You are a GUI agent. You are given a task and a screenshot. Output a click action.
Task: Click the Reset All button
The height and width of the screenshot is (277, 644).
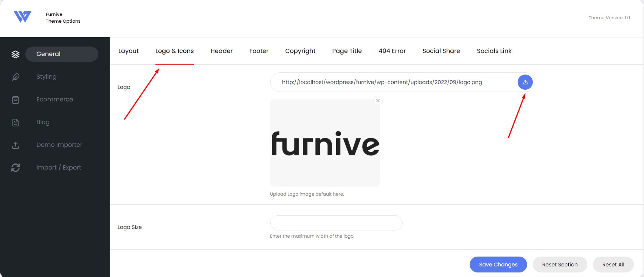click(613, 265)
